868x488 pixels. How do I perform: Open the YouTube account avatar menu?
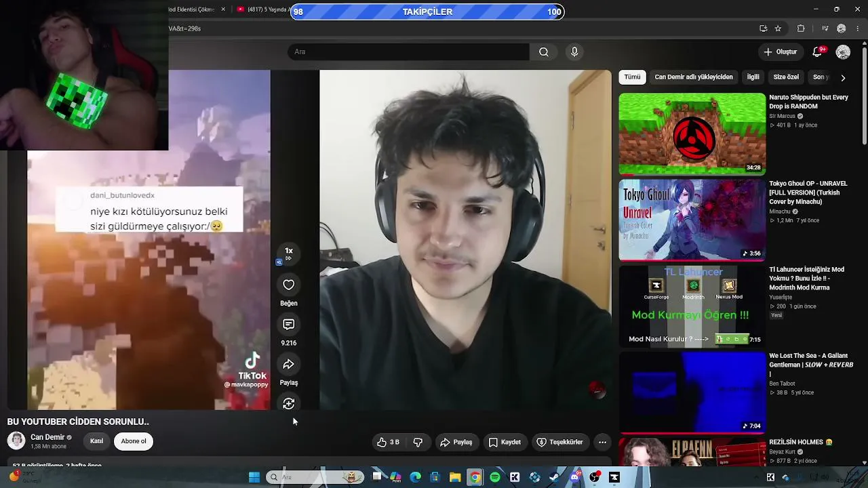click(843, 52)
